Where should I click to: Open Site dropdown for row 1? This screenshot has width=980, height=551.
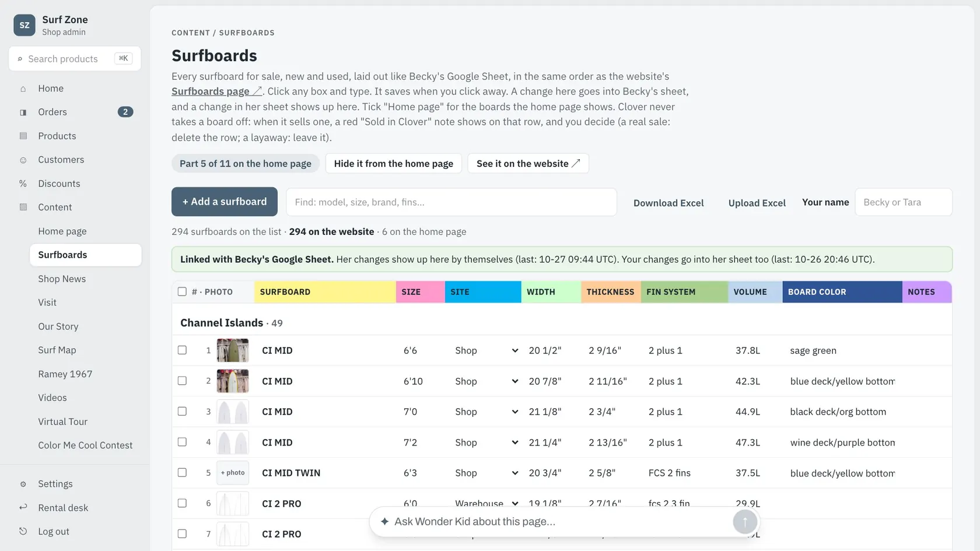[x=486, y=350]
